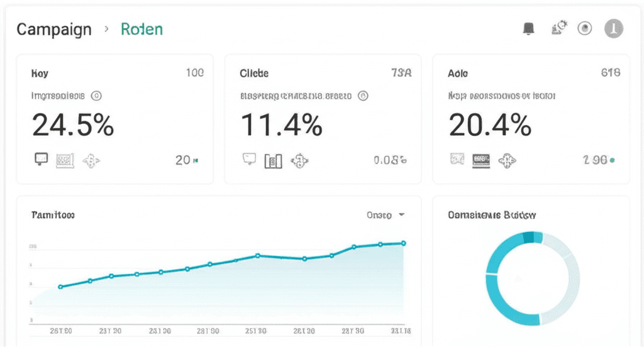Click the Pamitoo chart title
Image resolution: width=644 pixels, height=347 pixels.
(x=53, y=215)
